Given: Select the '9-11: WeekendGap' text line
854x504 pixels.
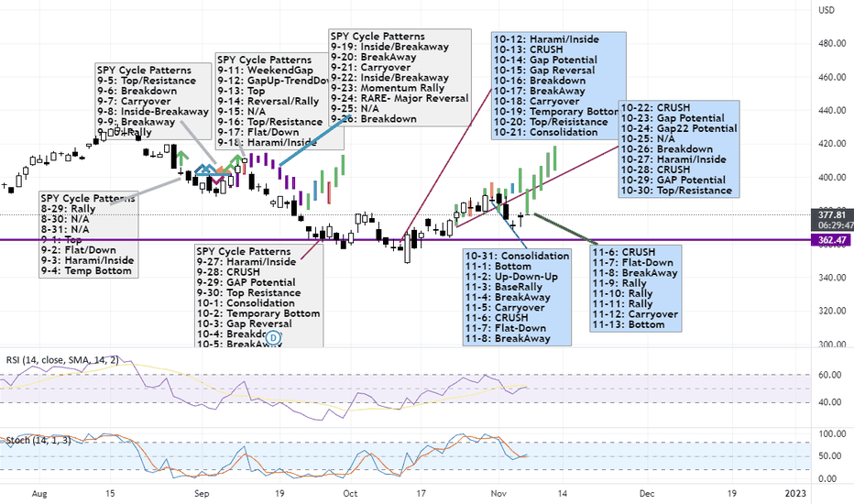Looking at the screenshot, I should 265,71.
